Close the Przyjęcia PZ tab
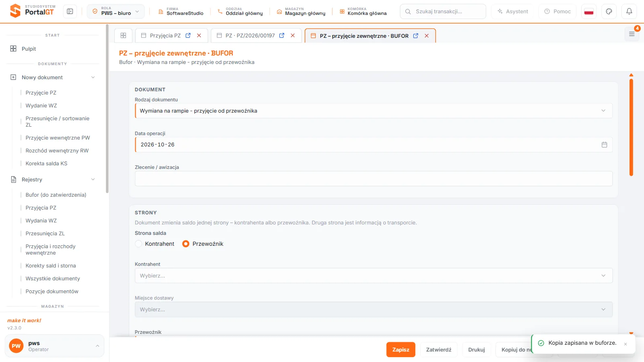Viewport: 644px width, 362px height. coord(199,35)
